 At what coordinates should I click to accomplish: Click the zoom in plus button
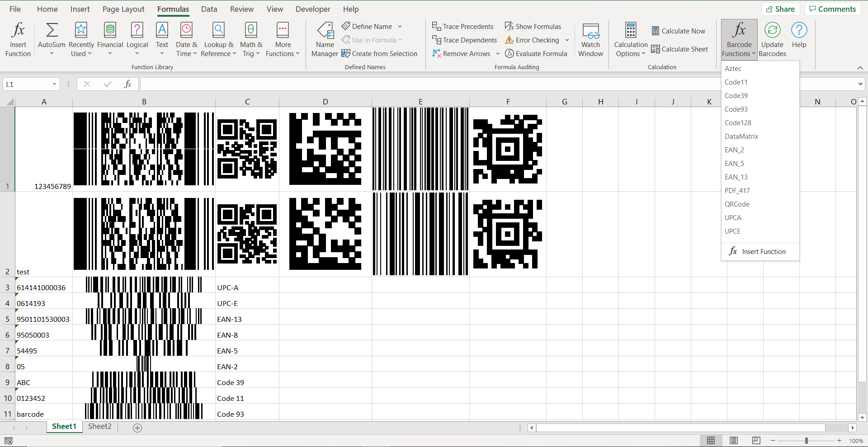(x=839, y=441)
